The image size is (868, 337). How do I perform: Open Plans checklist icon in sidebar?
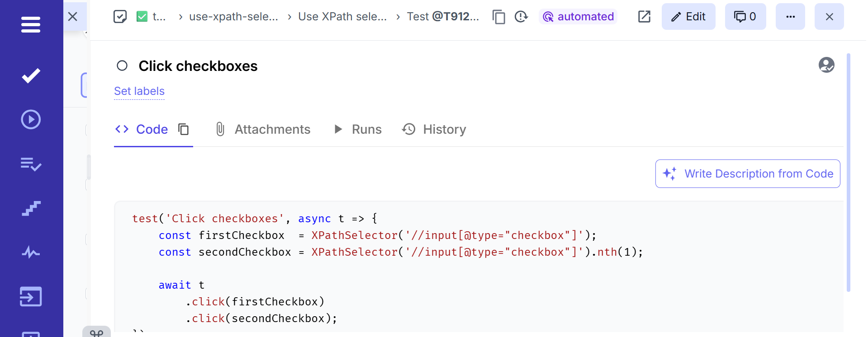click(x=31, y=164)
